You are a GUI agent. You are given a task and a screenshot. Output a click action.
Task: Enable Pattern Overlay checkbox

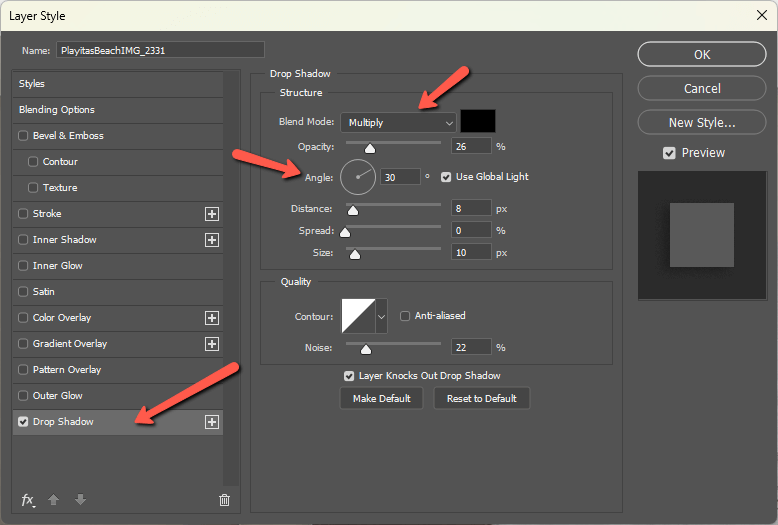23,370
